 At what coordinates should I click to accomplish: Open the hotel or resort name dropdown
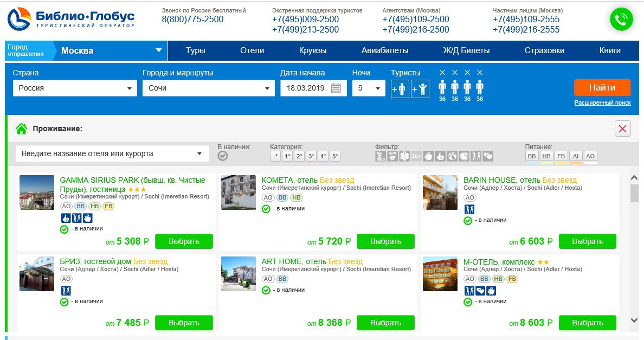pyautogui.click(x=112, y=154)
